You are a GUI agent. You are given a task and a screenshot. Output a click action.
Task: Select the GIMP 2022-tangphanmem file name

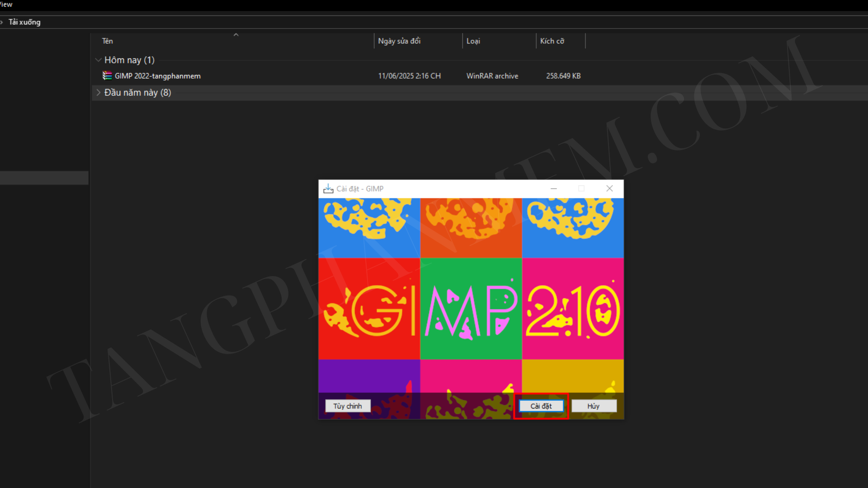click(157, 76)
